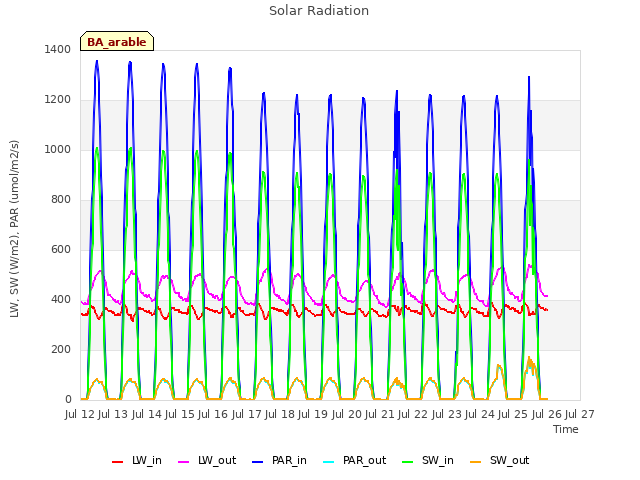Click the Jul 21 x-axis tick label
The height and width of the screenshot is (480, 640).
click(380, 414)
